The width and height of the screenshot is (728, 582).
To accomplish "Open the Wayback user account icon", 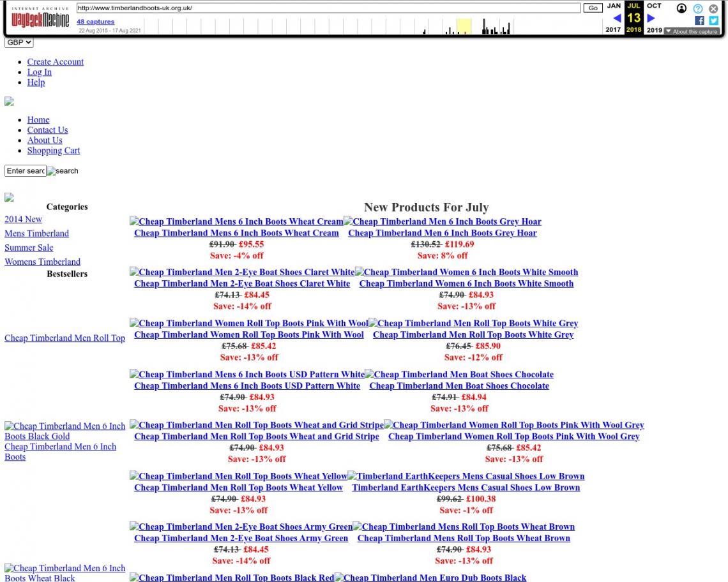I will tap(681, 8).
